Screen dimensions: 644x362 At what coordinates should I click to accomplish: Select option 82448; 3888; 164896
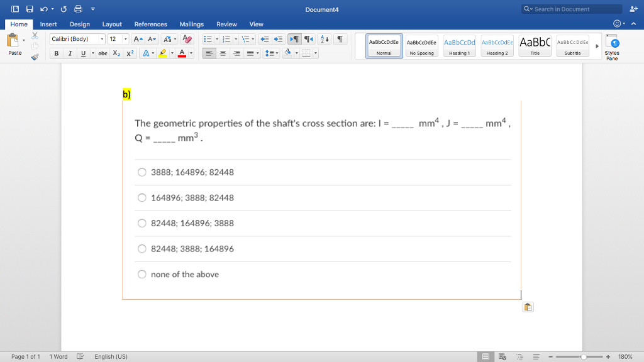point(142,249)
